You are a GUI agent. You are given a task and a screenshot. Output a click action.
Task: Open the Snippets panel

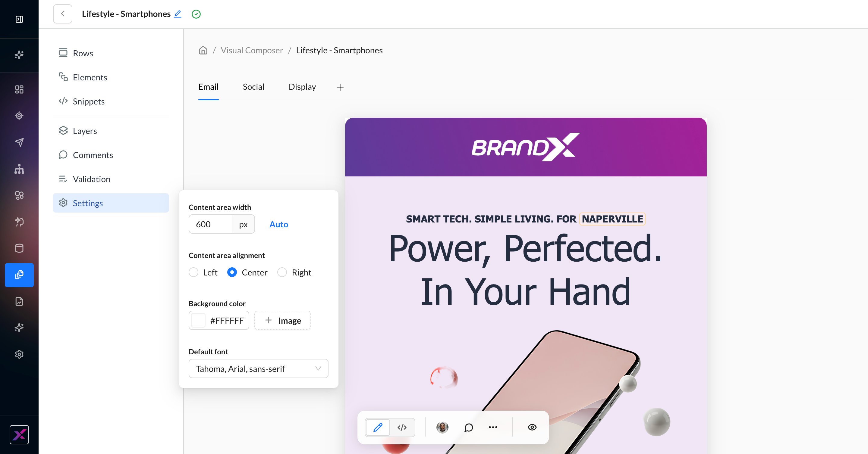click(x=111, y=101)
